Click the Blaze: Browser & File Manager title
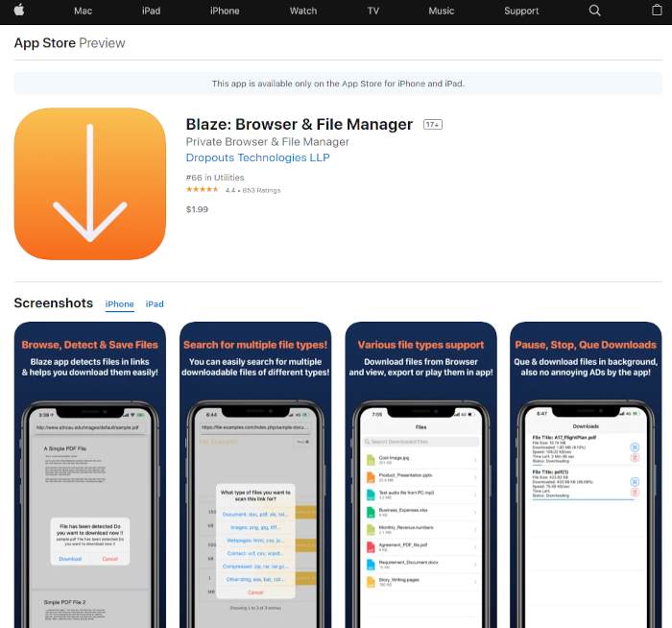Image resolution: width=672 pixels, height=628 pixels. pyautogui.click(x=300, y=124)
